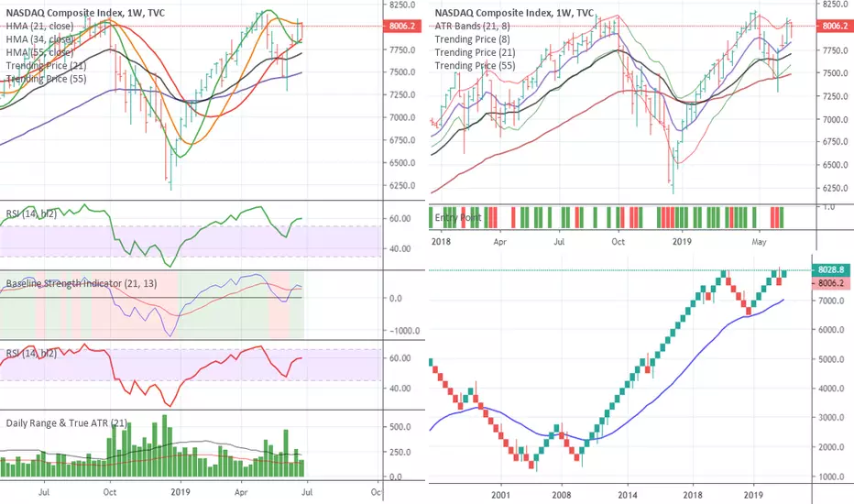This screenshot has height=504, width=854.
Task: Click the 7250.0 level on ATR Bands chart scale
Action: point(835,96)
